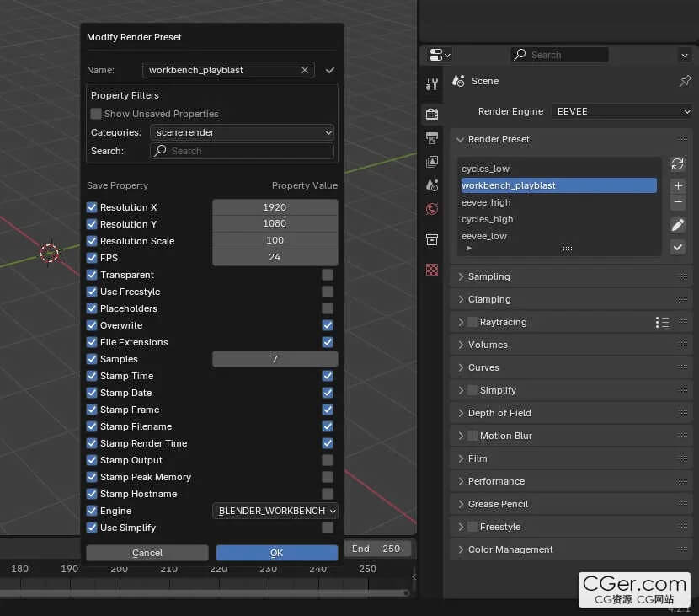699x616 pixels.
Task: Click Cancel in Modify Render Preset
Action: 147,553
